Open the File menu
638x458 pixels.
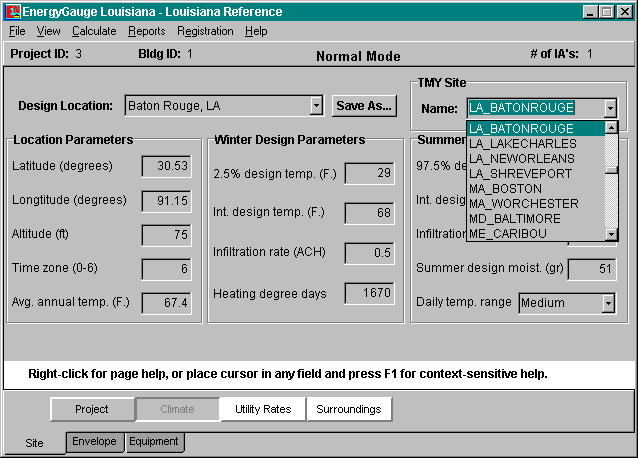(17, 31)
